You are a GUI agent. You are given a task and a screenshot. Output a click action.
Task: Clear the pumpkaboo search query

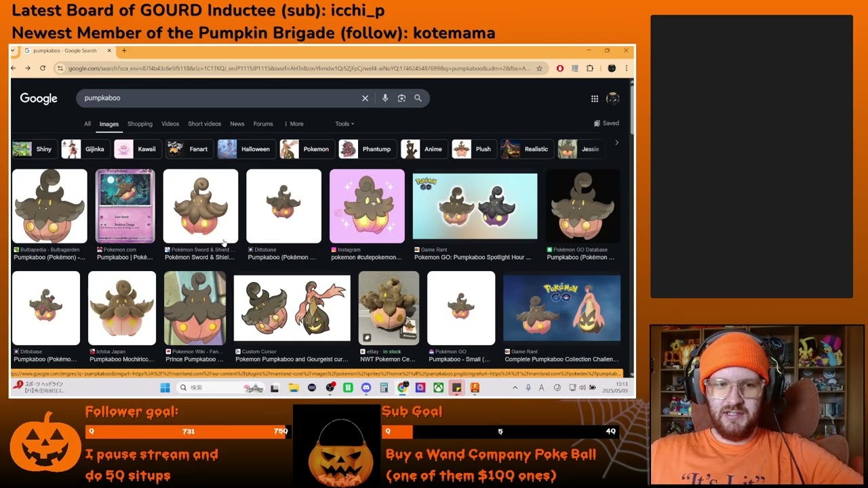(365, 98)
